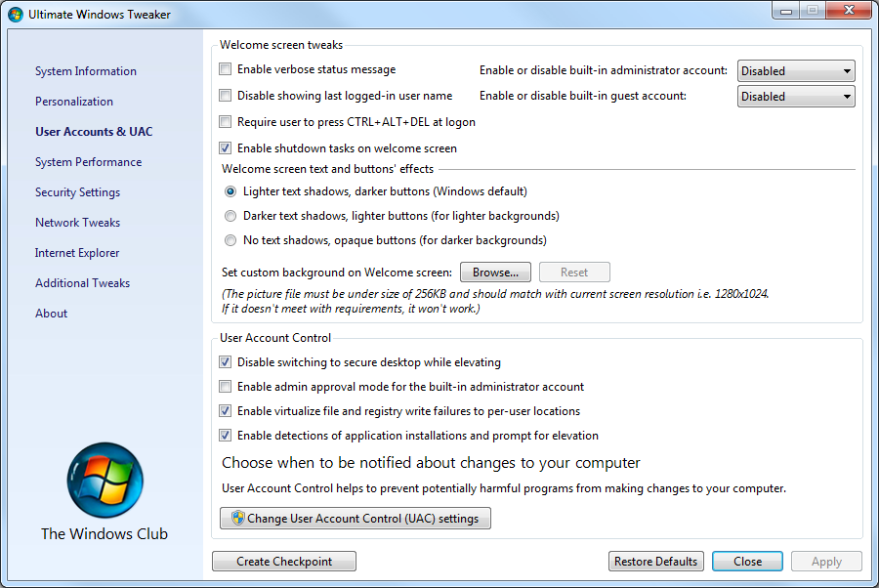Screen dimensions: 879x588
Task: Uncheck Enable shutdown tasks on welcome screen
Action: pyautogui.click(x=226, y=148)
